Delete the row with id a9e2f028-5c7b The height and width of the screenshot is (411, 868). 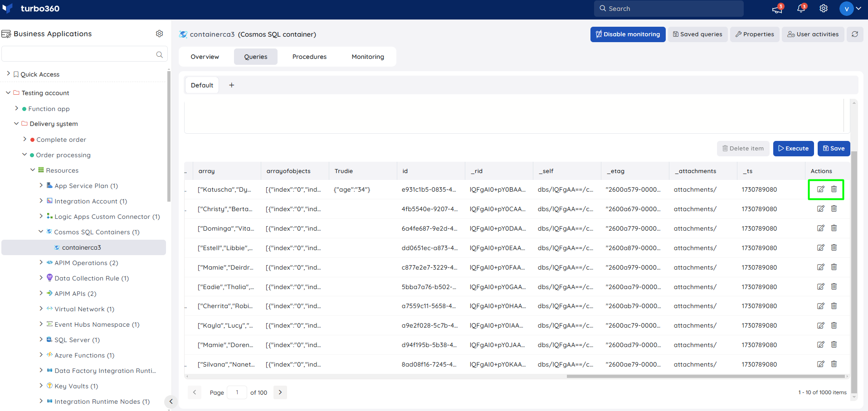point(834,325)
